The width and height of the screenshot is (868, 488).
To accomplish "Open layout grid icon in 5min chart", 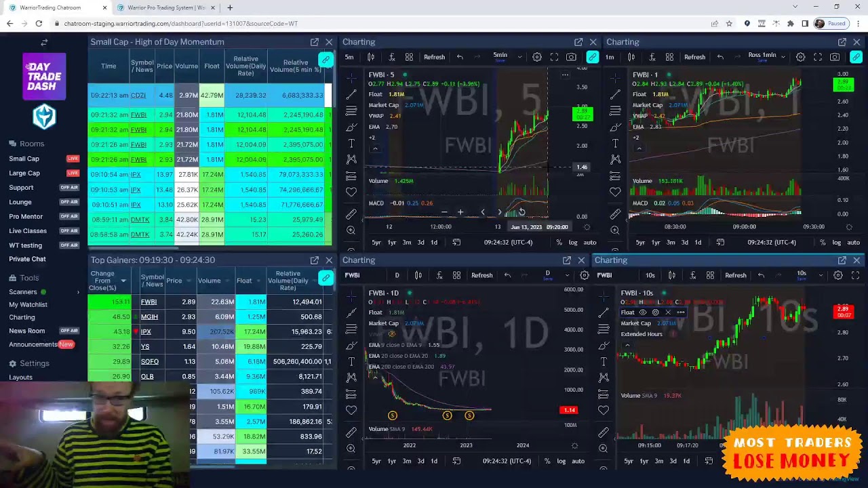I will (409, 57).
